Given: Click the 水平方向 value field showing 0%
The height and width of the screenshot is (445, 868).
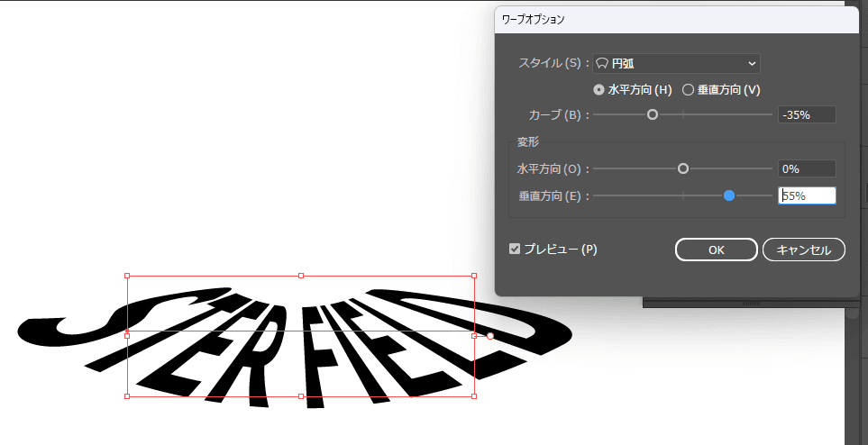Looking at the screenshot, I should 806,168.
